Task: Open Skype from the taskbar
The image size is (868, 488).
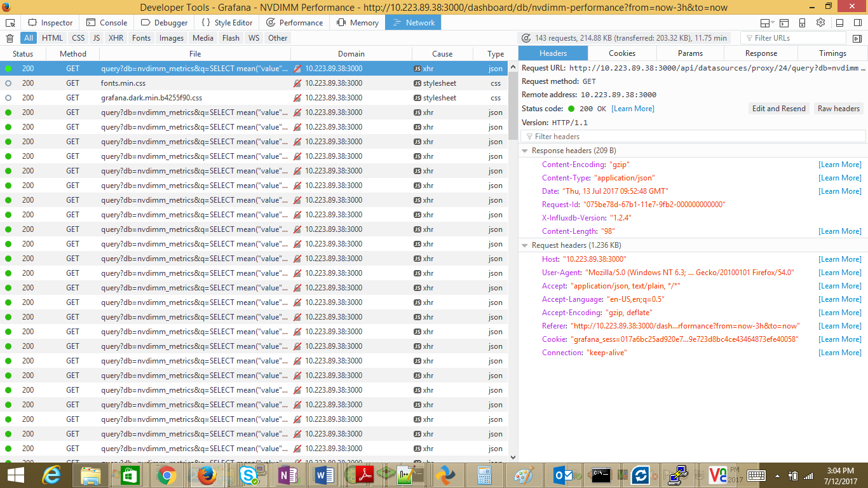Action: [248, 475]
